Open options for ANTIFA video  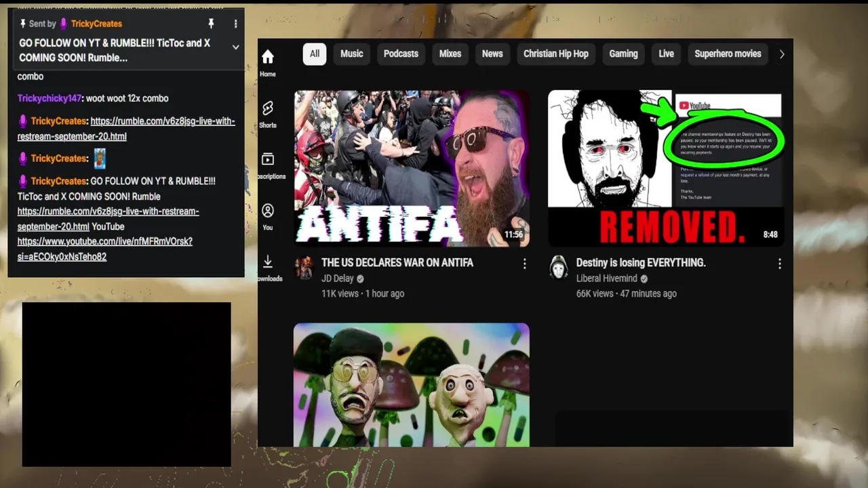tap(524, 264)
